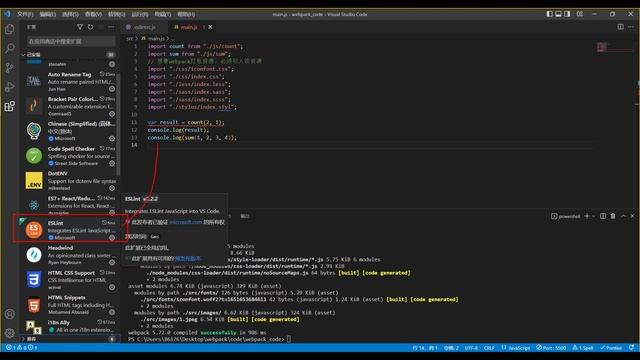The width and height of the screenshot is (640, 360).
Task: Select the ESLint extension in the list
Action: (x=69, y=230)
